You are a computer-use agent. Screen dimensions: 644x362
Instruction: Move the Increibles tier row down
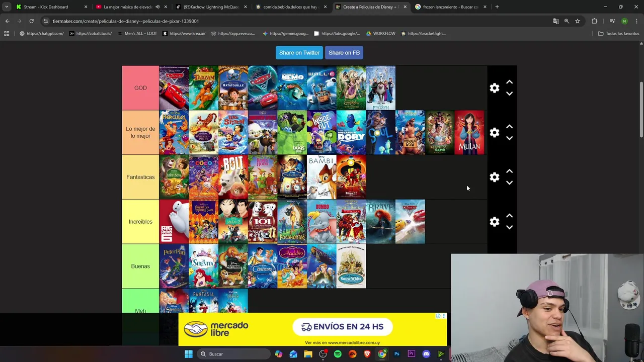pyautogui.click(x=509, y=227)
